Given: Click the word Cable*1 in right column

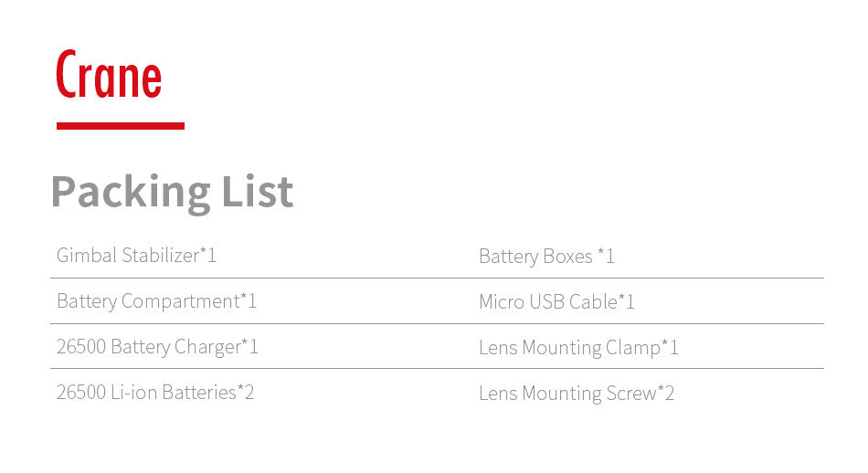Looking at the screenshot, I should click(602, 301).
